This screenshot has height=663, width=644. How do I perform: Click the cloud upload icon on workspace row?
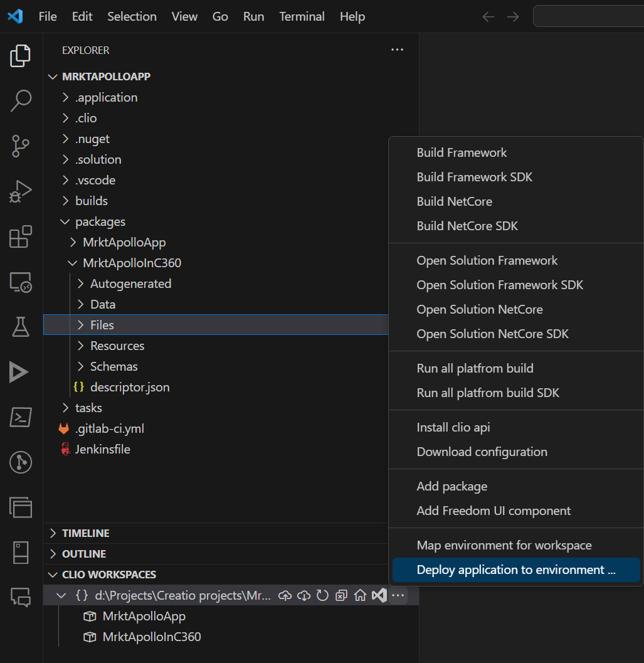point(285,595)
